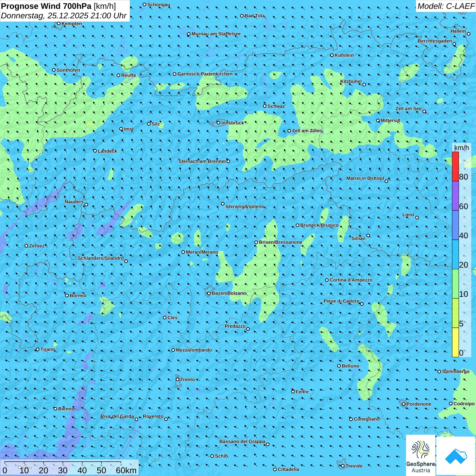Image resolution: width=476 pixels, height=476 pixels.
Task: Click the Feltre label
Action: (x=302, y=392)
